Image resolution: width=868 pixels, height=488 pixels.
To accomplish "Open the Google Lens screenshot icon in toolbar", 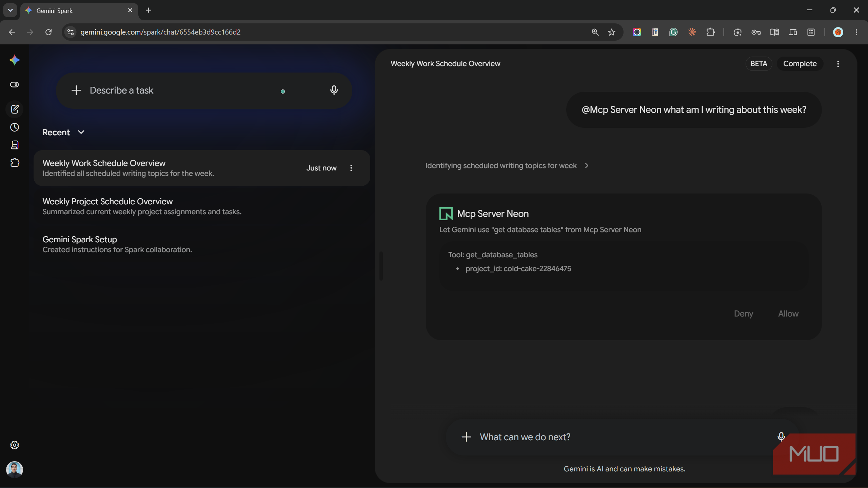I will pos(738,32).
